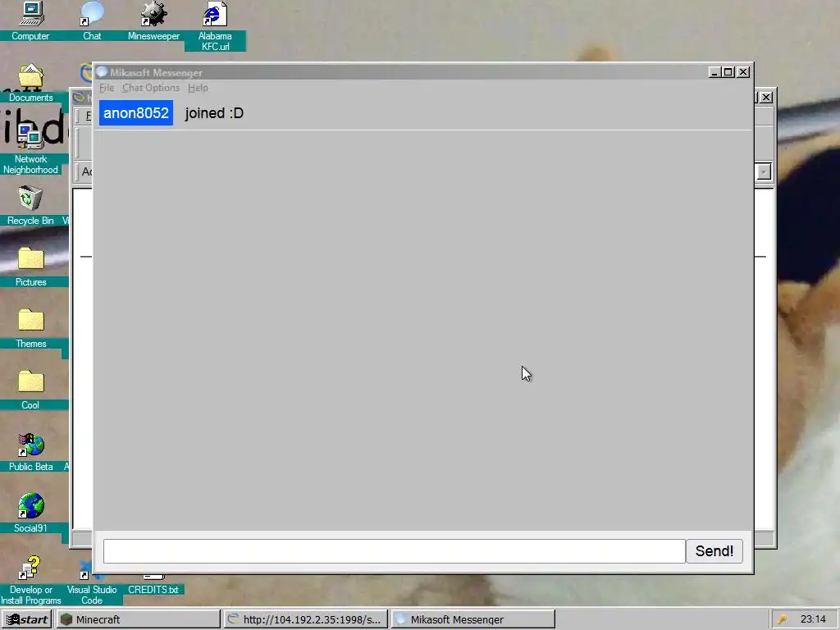Minimize the Mikasoft Messenger window

click(714, 72)
